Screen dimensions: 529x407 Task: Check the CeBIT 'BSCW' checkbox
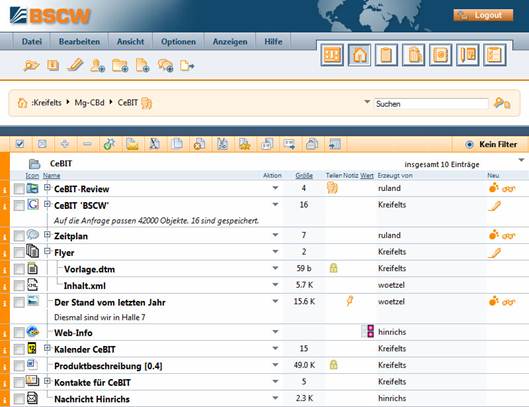[19, 205]
